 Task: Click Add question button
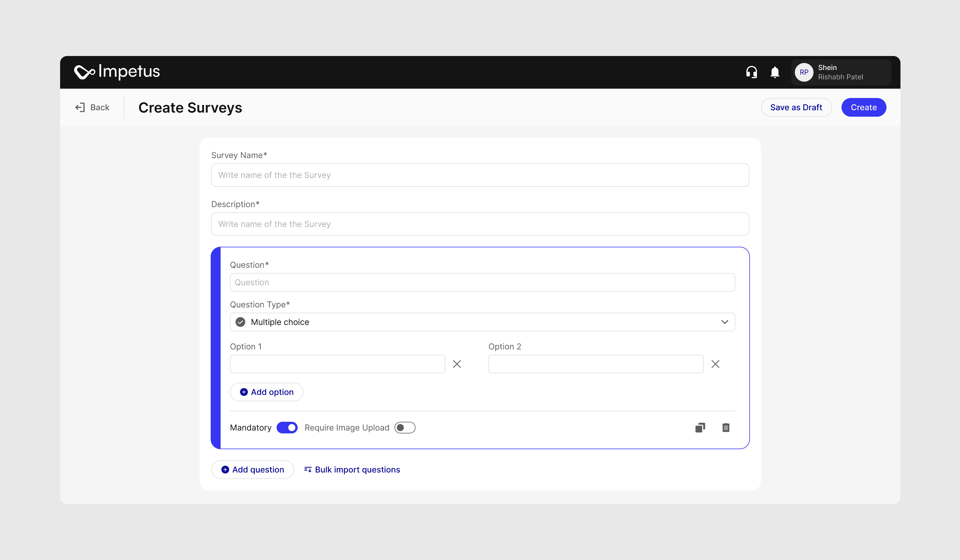pyautogui.click(x=252, y=469)
